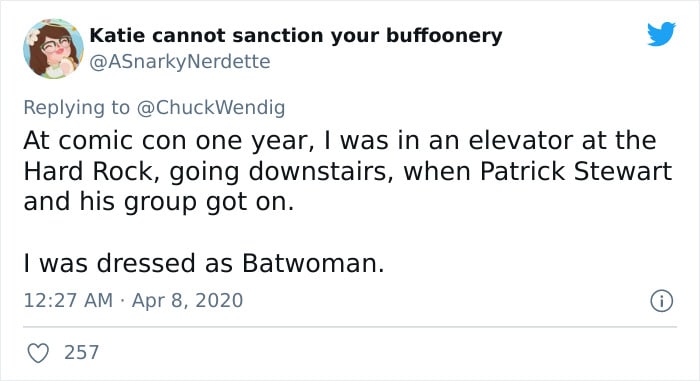Click the words Patrick Stewart in the tweet
This screenshot has height=381, width=700.
[576, 171]
